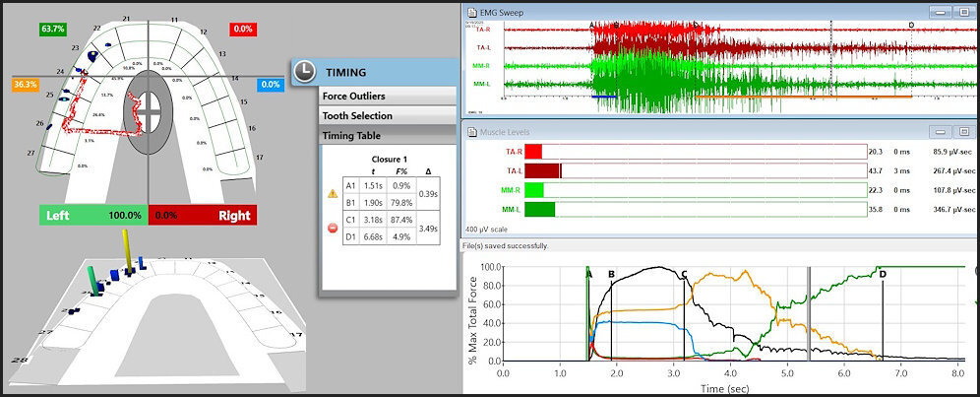Click the Timing clock icon
Viewport: 980px width, 397px height.
pyautogui.click(x=306, y=72)
